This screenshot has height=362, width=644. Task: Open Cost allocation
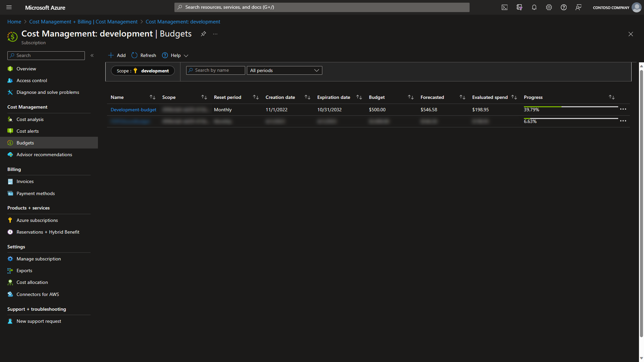(x=32, y=282)
